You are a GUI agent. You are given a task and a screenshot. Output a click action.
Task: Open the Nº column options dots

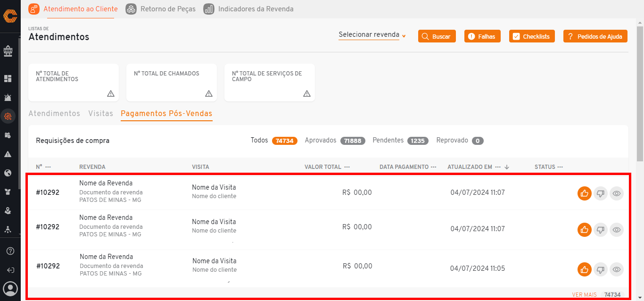coord(48,167)
